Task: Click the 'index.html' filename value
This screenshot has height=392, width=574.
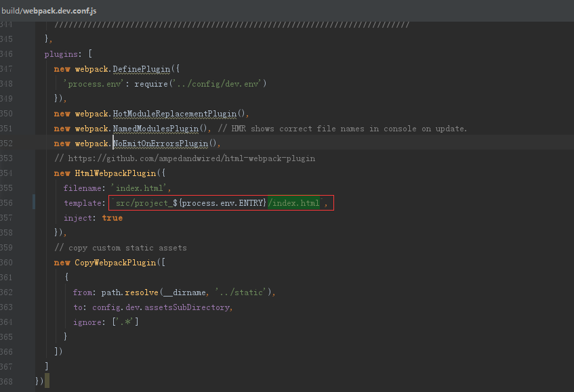Action: [x=140, y=188]
